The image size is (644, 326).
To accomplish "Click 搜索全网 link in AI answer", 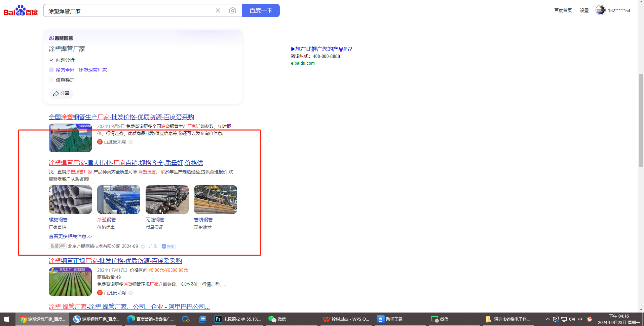I will [65, 70].
